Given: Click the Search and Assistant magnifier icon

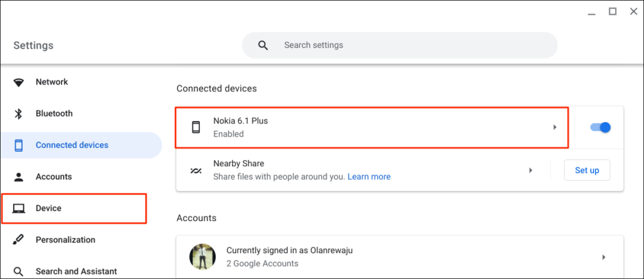Looking at the screenshot, I should coord(19,271).
